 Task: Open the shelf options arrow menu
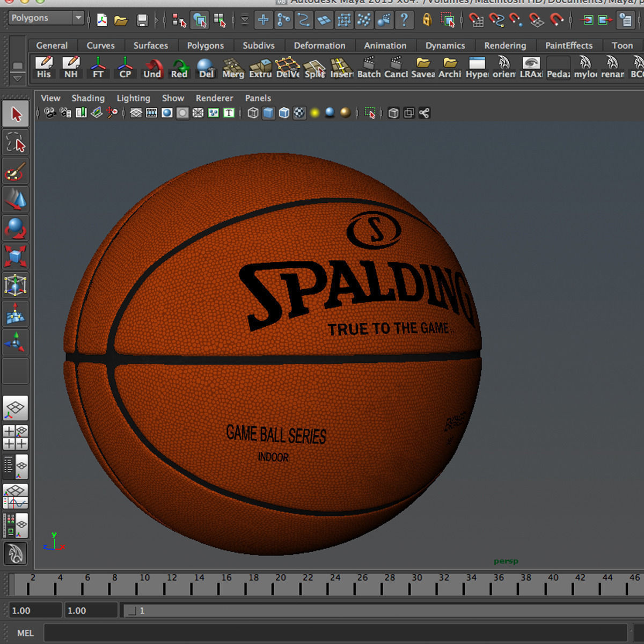coord(17,78)
